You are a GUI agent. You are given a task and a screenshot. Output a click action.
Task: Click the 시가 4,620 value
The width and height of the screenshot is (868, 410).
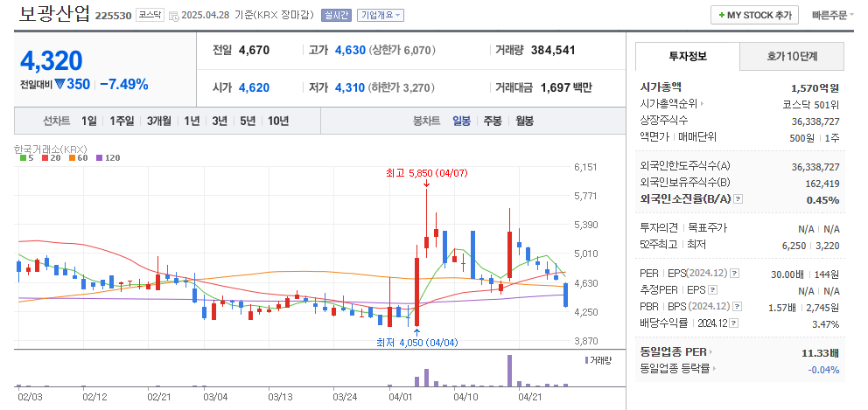point(254,87)
